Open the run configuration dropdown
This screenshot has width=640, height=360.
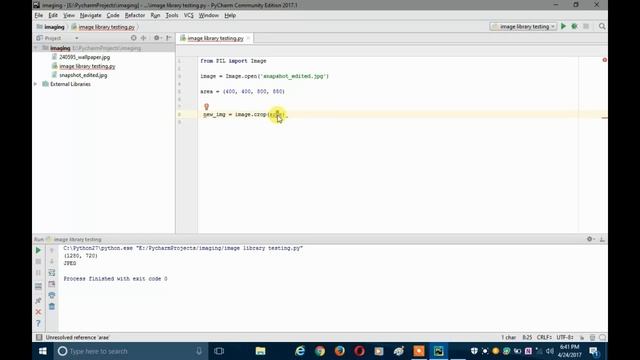523,27
